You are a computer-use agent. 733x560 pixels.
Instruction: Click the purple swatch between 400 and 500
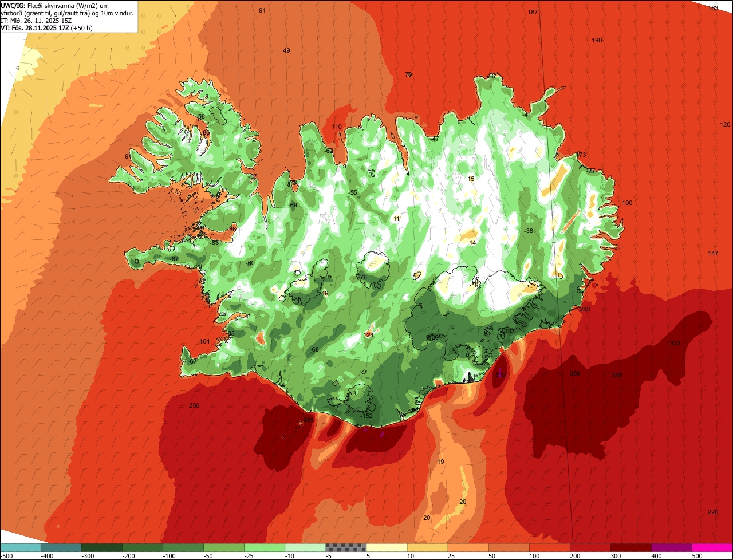pyautogui.click(x=671, y=547)
